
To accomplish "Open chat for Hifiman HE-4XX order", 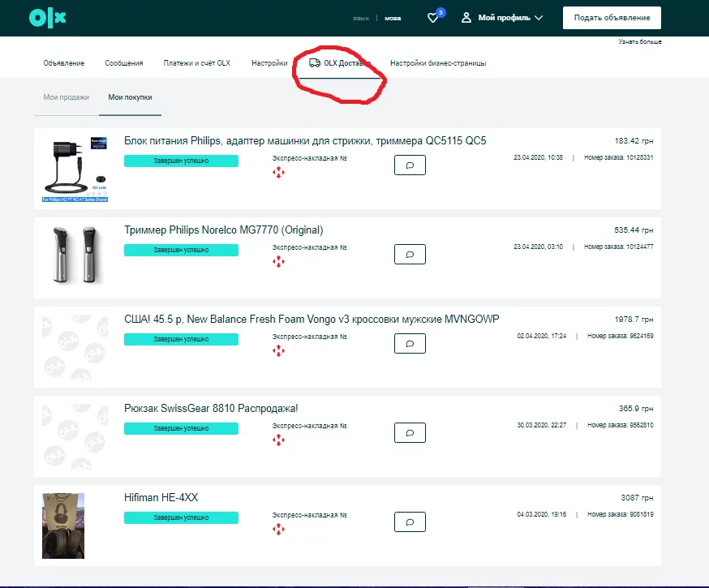I will coord(410,522).
